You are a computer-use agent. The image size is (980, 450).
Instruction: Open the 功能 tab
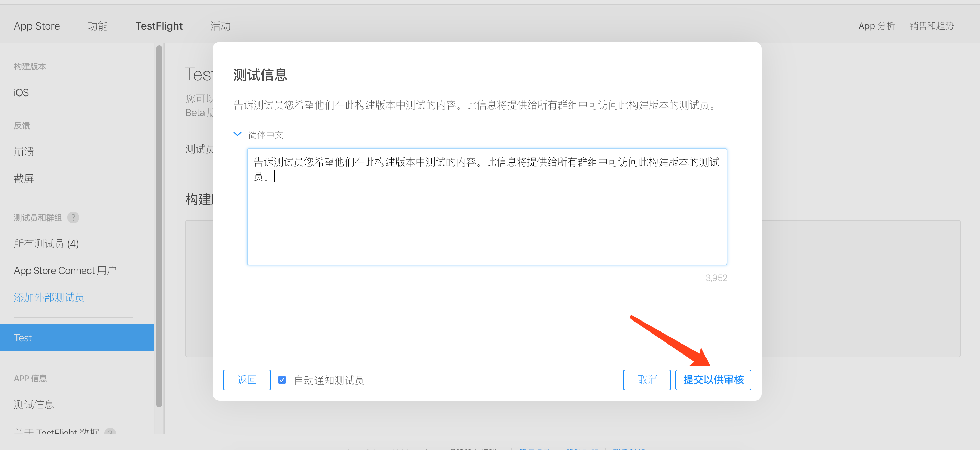click(x=97, y=26)
